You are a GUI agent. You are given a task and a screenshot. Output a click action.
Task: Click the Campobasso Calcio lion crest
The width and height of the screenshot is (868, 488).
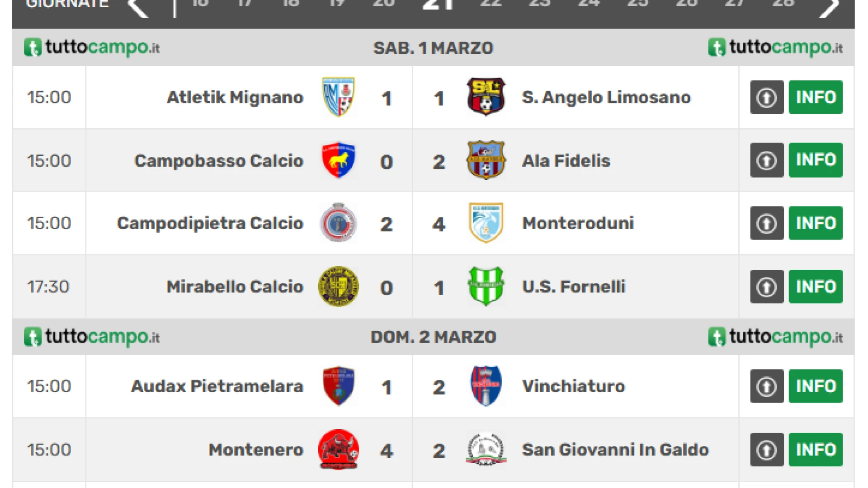pos(338,160)
